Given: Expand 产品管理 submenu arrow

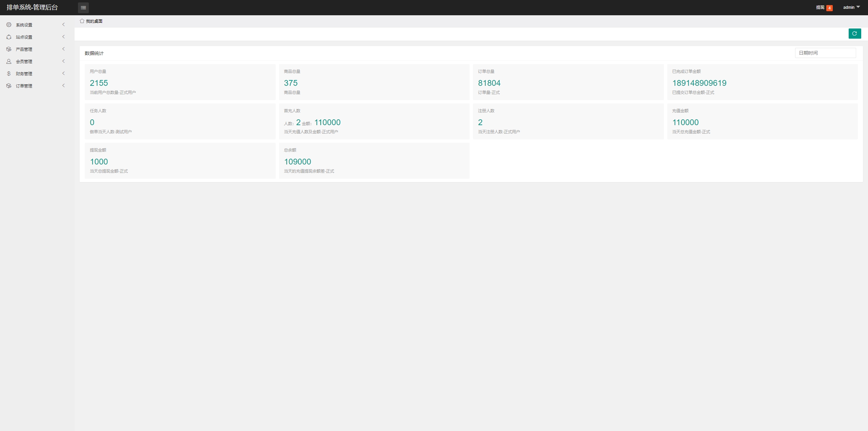Looking at the screenshot, I should tap(63, 49).
